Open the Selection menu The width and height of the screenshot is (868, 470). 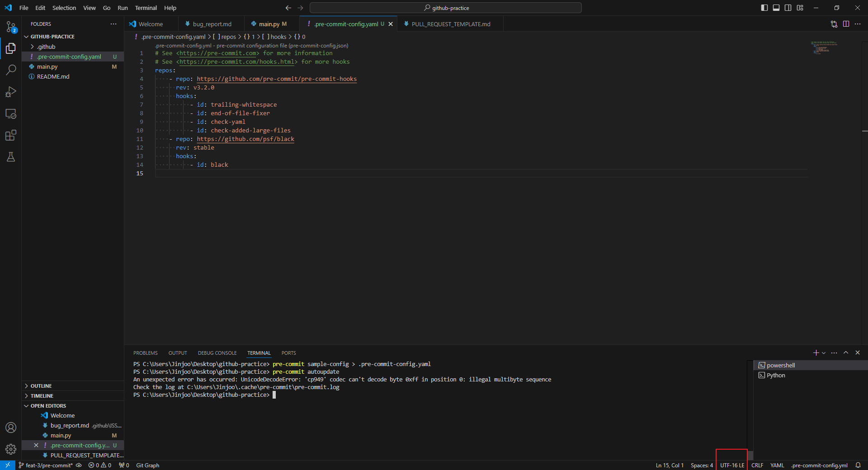[64, 8]
